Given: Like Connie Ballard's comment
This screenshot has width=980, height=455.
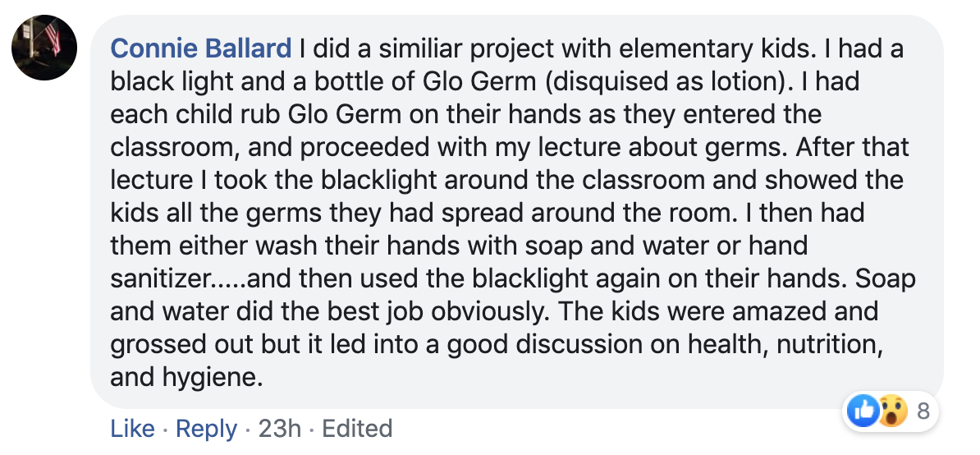Looking at the screenshot, I should pyautogui.click(x=132, y=429).
